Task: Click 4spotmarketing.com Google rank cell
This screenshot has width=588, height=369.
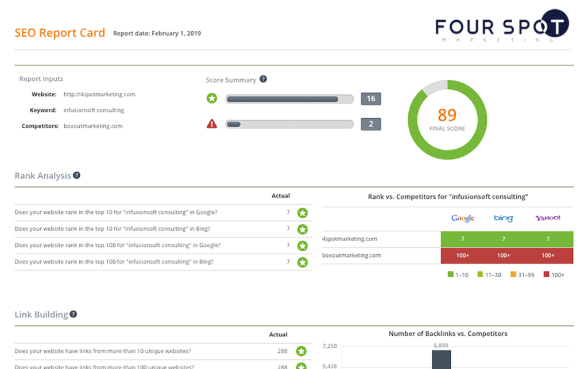Action: [x=463, y=239]
